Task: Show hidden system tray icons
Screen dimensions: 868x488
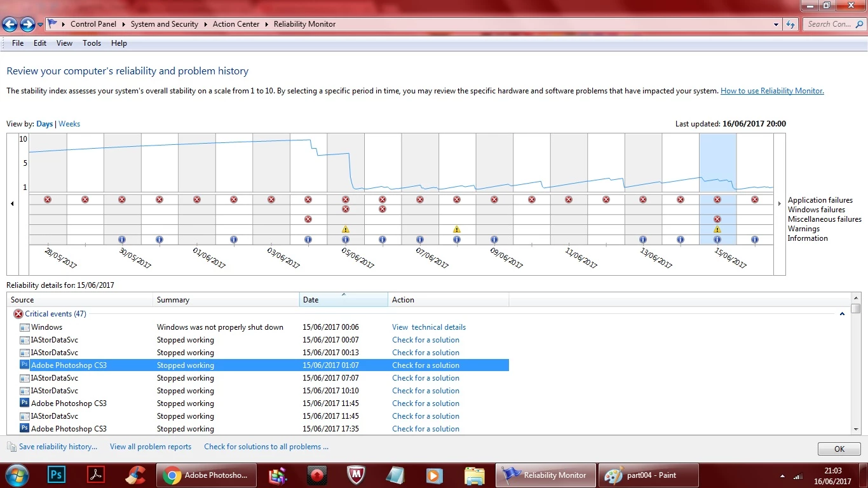Action: [x=782, y=475]
